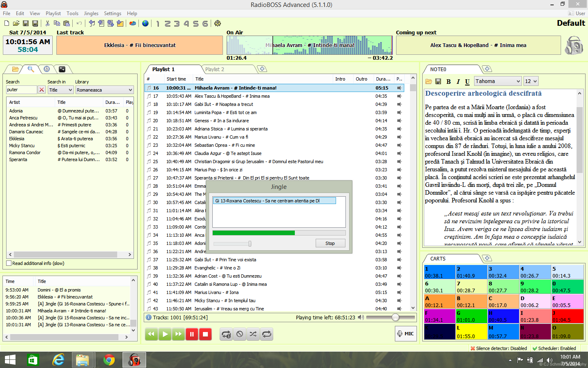Toggle shuffle playback mode
This screenshot has width=588, height=368.
(x=253, y=334)
